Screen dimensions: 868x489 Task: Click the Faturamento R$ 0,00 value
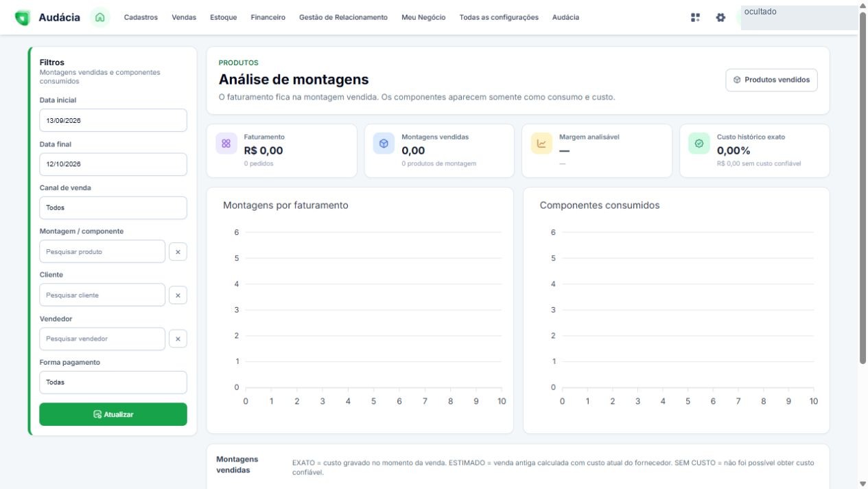pos(263,150)
